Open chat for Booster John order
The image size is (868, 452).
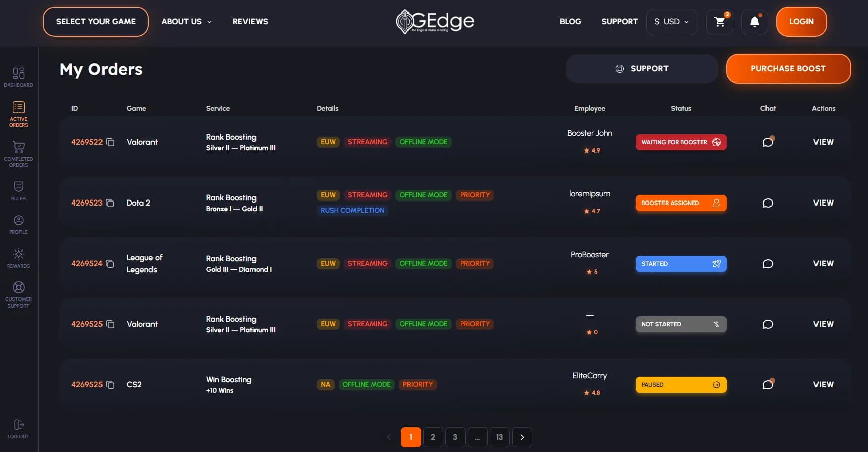(768, 142)
